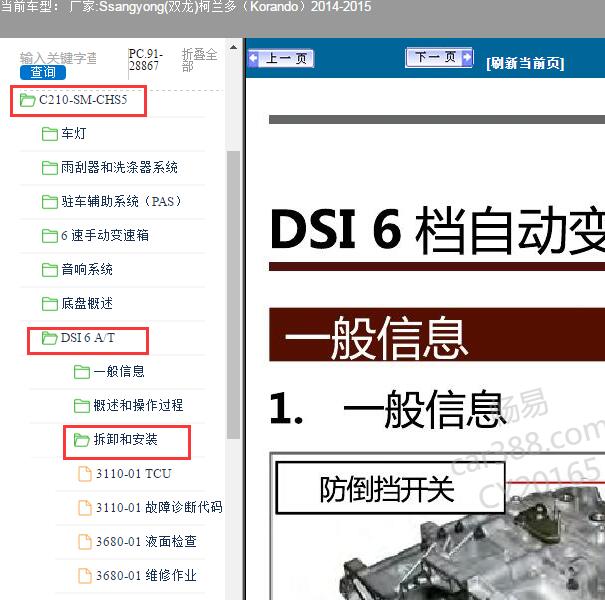Click 折叠全部 to collapse all
Screen dimensions: 605x600
pos(199,60)
